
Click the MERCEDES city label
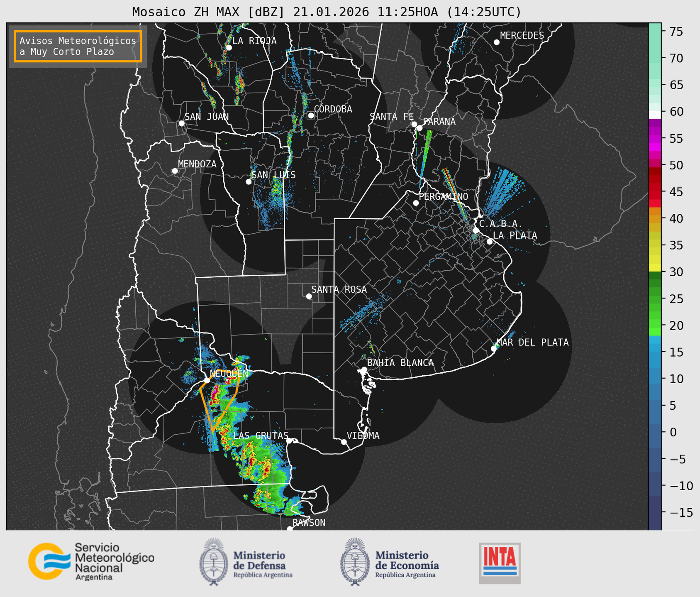click(522, 36)
